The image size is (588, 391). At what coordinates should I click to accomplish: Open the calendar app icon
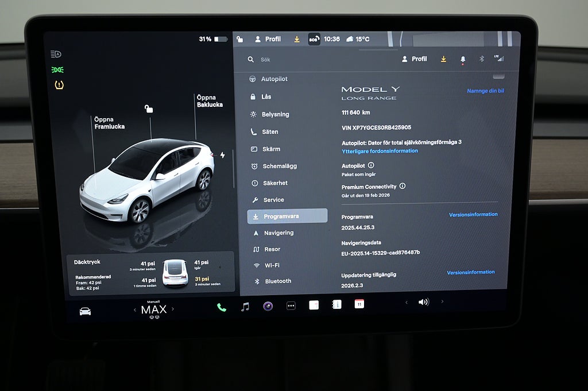tap(359, 304)
